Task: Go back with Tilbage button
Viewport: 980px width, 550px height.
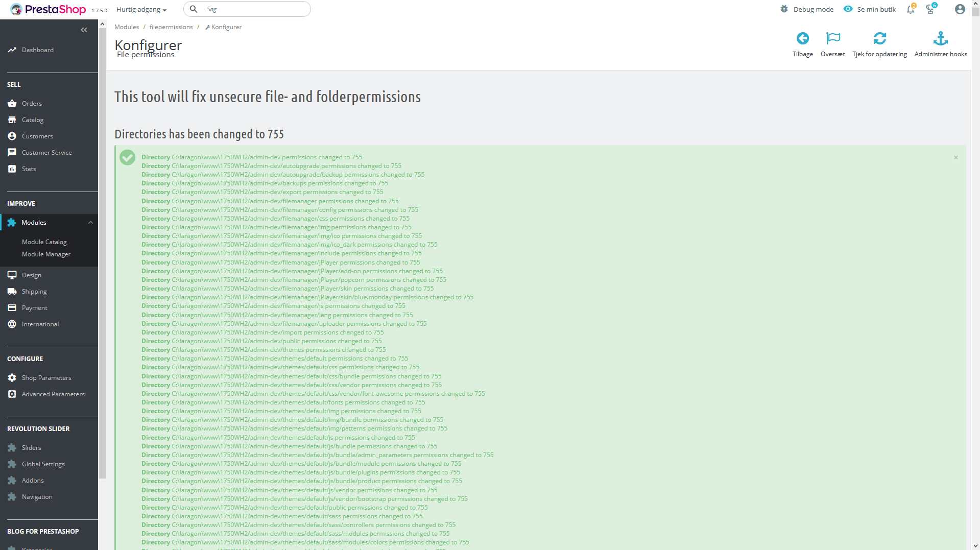Action: pos(803,45)
